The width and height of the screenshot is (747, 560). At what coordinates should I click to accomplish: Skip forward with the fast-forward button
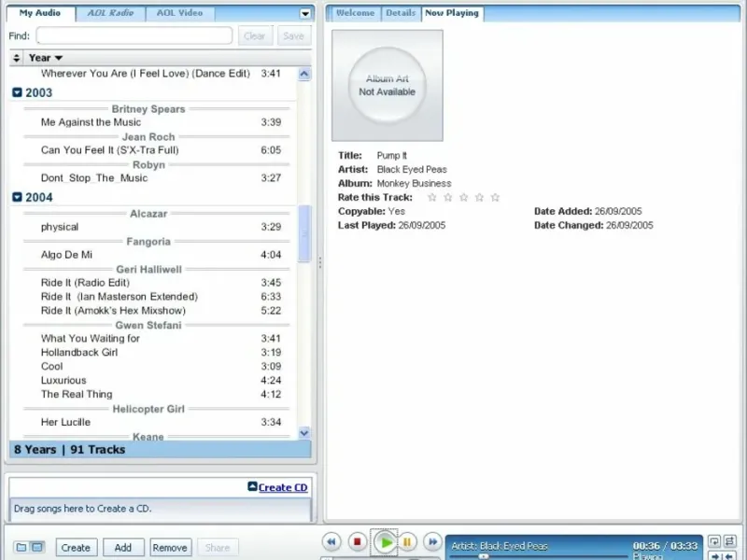click(432, 541)
